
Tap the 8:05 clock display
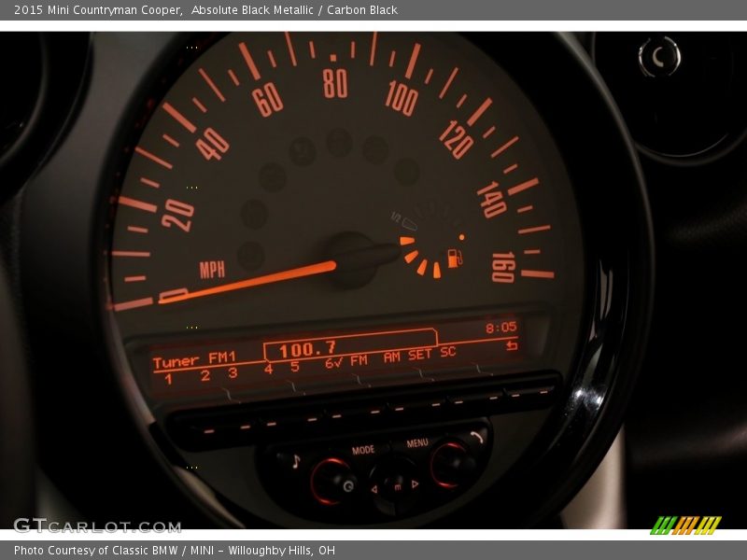(501, 328)
